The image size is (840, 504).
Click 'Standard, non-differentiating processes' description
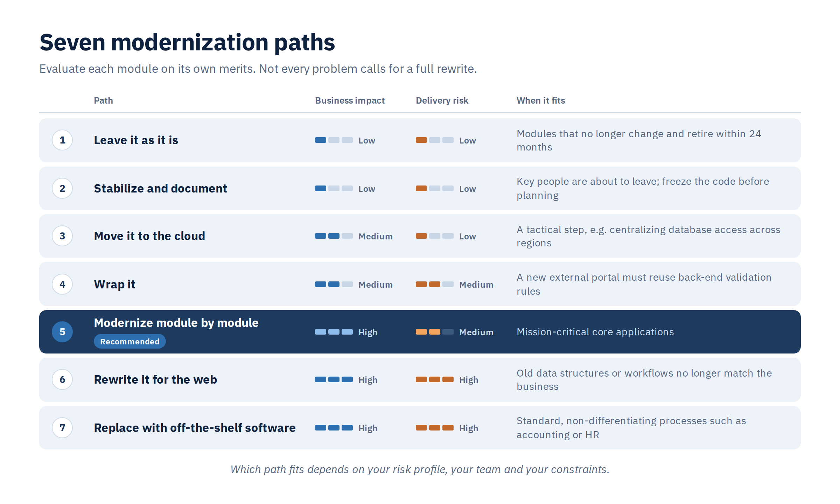(631, 428)
